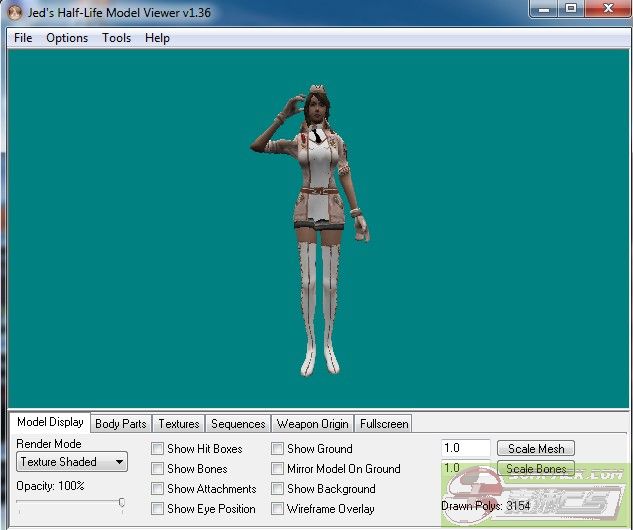633x530 pixels.
Task: Click the 3D model in the viewport
Action: (317, 230)
